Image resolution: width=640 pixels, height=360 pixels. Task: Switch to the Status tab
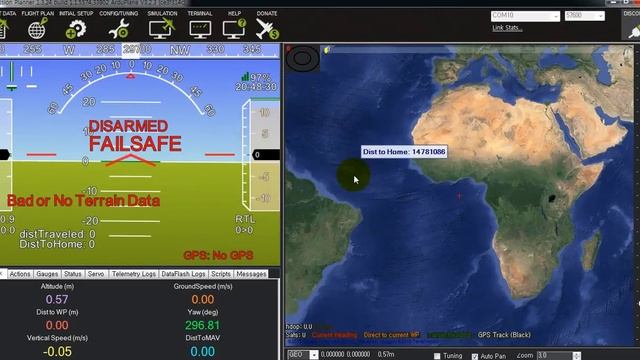[x=73, y=274]
